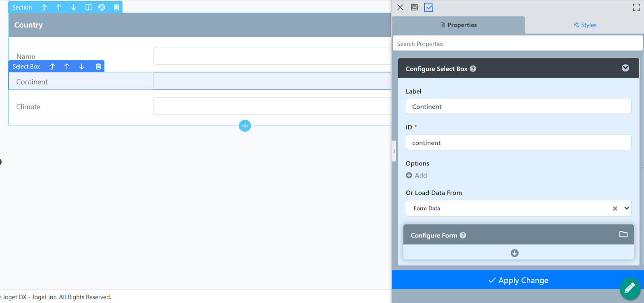The height and width of the screenshot is (303, 644).
Task: Select the Properties tab
Action: [x=458, y=25]
